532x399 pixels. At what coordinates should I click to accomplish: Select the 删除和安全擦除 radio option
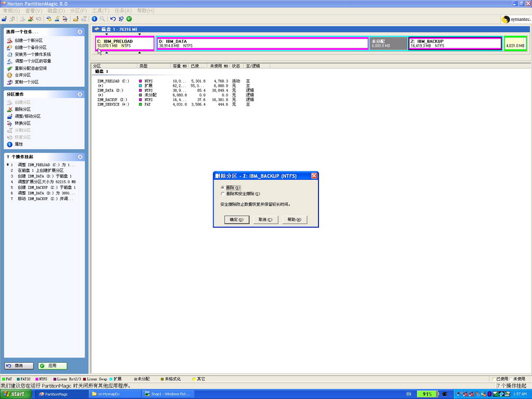pos(223,194)
